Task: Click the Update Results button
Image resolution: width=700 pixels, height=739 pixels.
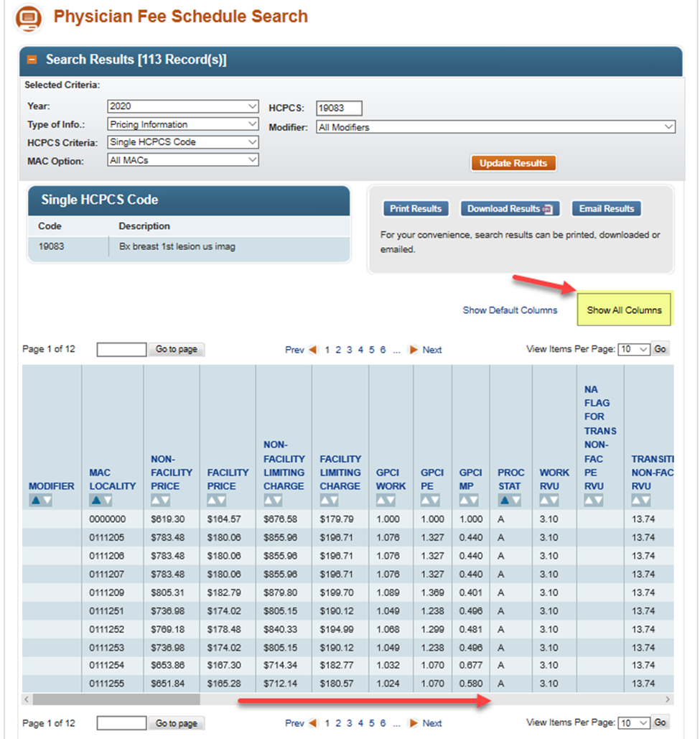Action: click(x=513, y=163)
